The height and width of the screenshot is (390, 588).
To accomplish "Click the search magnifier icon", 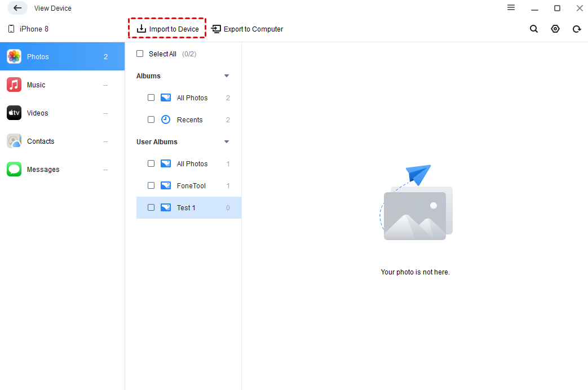I will click(x=533, y=29).
